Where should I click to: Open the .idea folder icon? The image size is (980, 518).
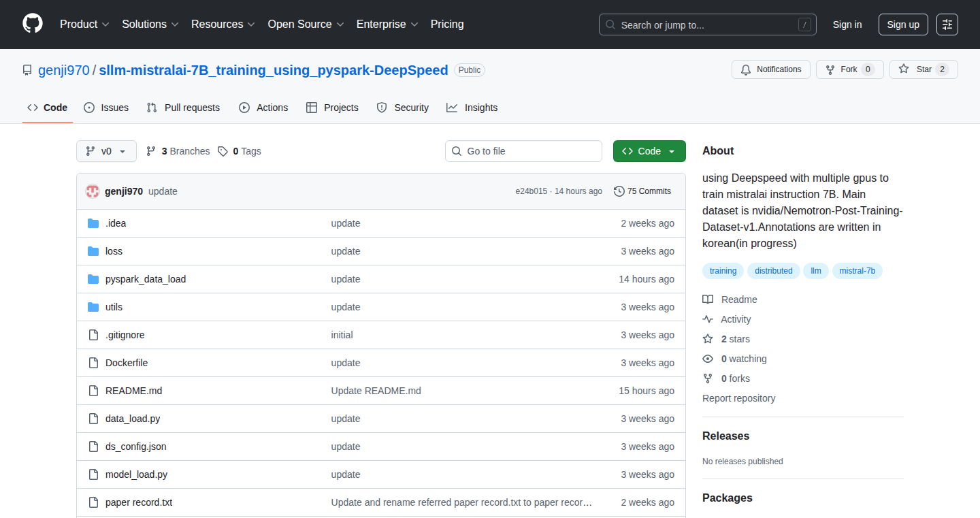[93, 223]
